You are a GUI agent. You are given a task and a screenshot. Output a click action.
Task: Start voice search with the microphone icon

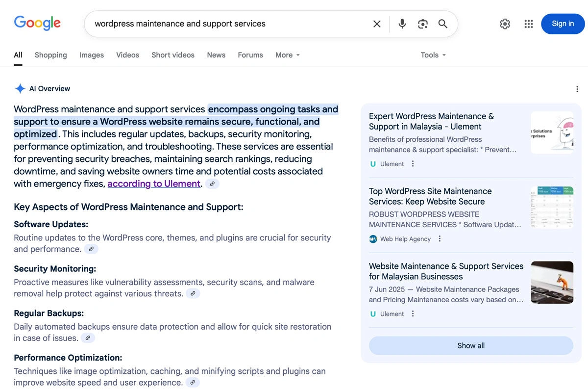(x=402, y=24)
